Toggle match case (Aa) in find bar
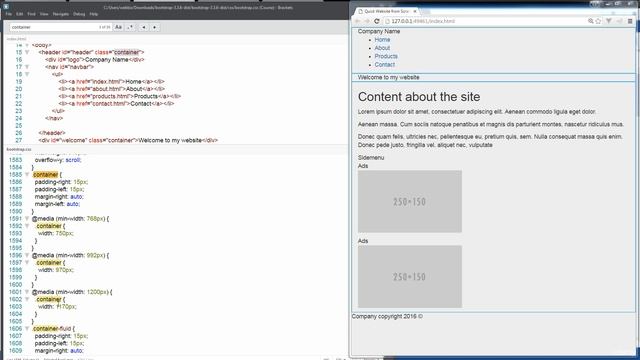640x360 pixels. click(x=118, y=27)
